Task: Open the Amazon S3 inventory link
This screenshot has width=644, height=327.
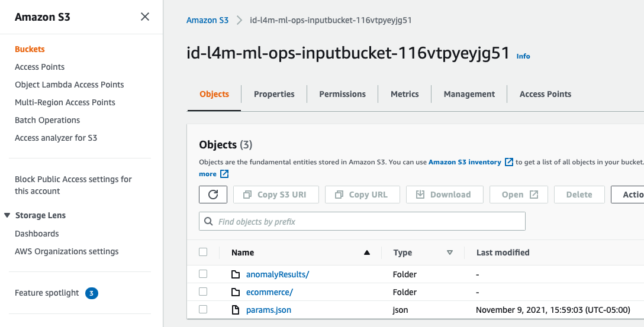Action: (465, 162)
